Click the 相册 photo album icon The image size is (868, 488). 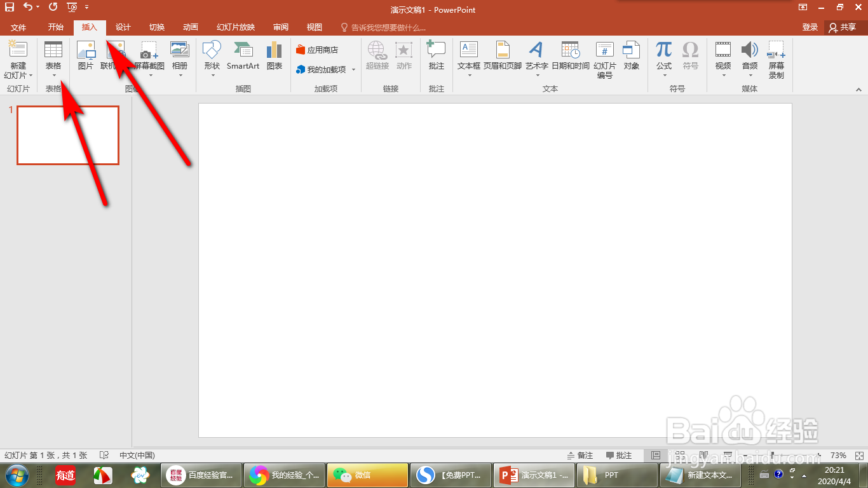(x=180, y=50)
